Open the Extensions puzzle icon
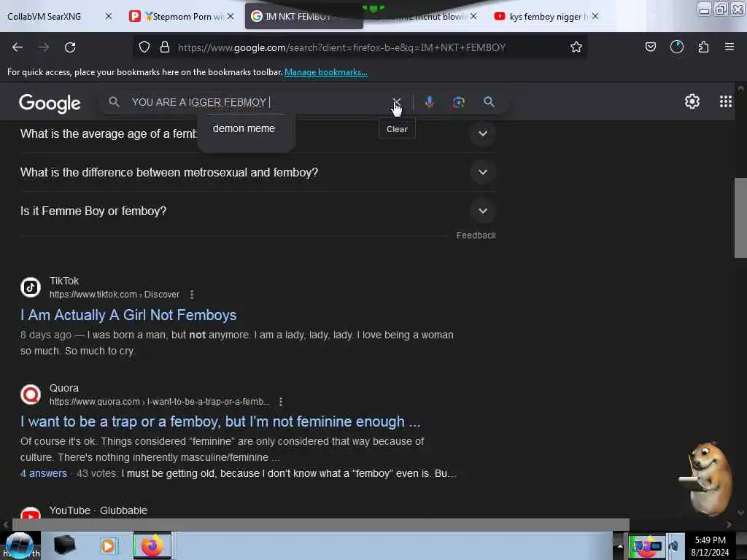This screenshot has height=560, width=747. click(703, 47)
